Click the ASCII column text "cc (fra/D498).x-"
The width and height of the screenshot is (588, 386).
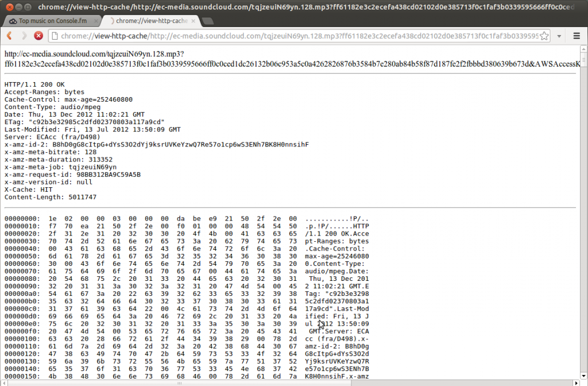click(x=336, y=339)
